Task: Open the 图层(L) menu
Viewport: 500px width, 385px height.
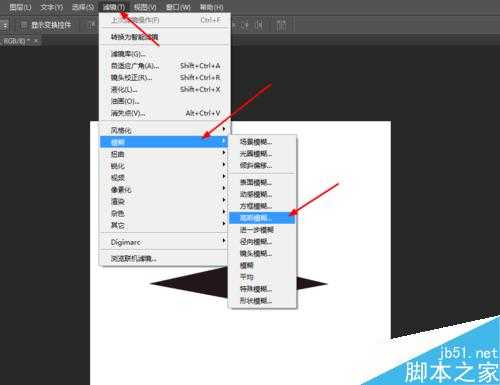Action: click(x=20, y=7)
